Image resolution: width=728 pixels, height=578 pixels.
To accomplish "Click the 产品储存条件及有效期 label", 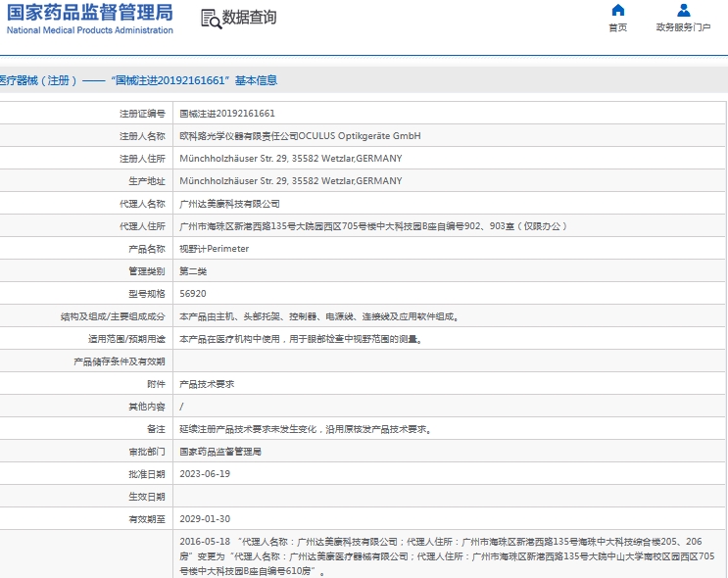I will (x=120, y=361).
